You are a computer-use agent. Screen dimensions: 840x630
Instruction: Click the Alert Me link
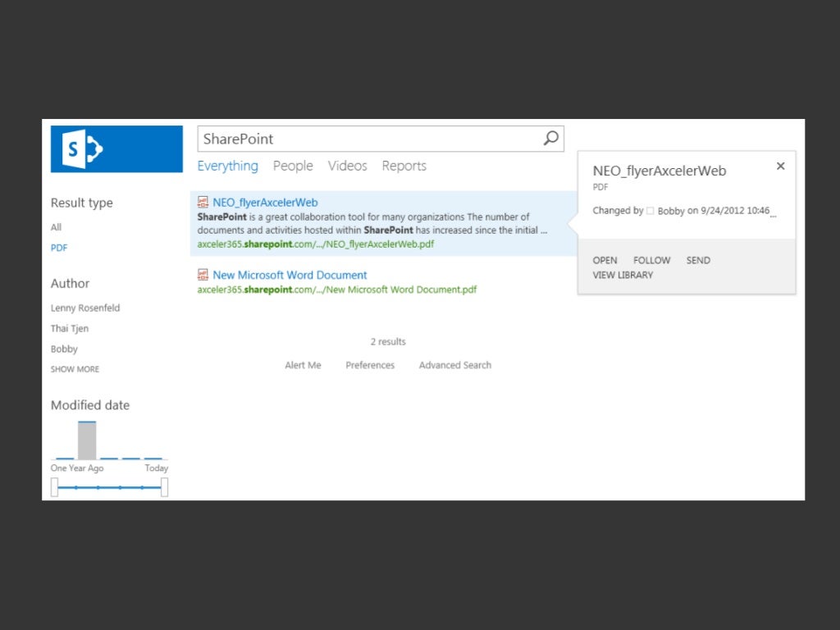click(304, 365)
